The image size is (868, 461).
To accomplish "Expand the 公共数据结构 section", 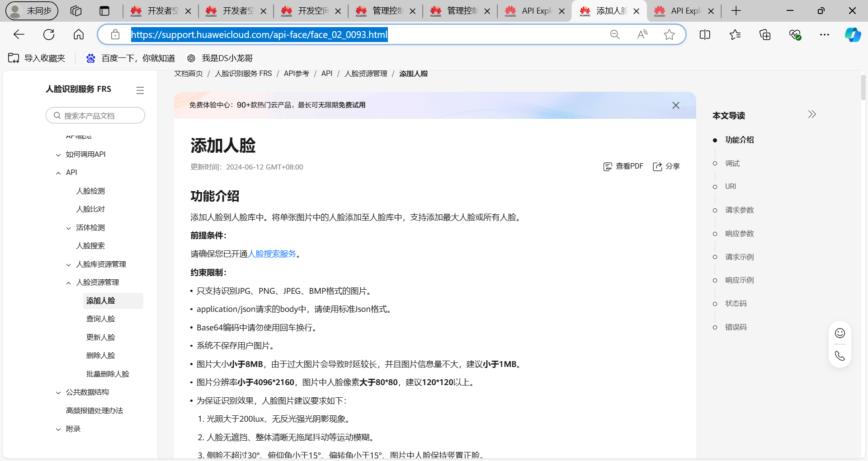I will click(x=58, y=393).
